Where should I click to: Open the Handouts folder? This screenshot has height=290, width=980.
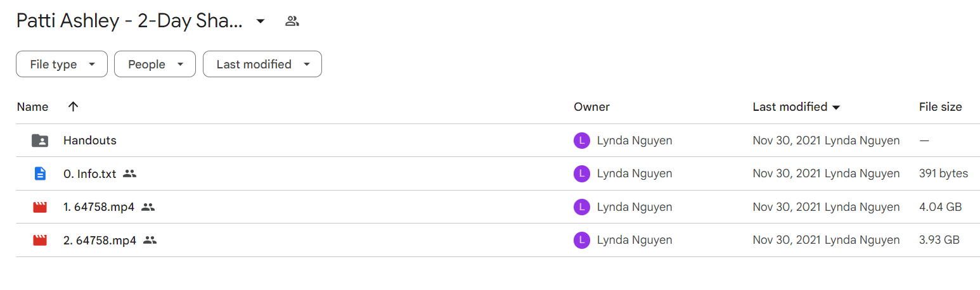pyautogui.click(x=90, y=141)
